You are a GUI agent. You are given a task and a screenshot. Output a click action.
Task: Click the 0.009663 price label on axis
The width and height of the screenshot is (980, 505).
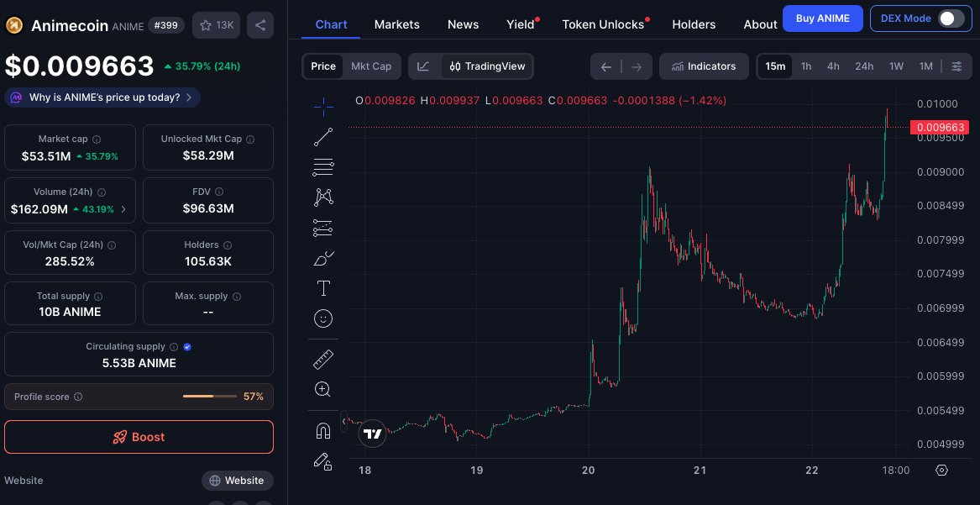(939, 128)
